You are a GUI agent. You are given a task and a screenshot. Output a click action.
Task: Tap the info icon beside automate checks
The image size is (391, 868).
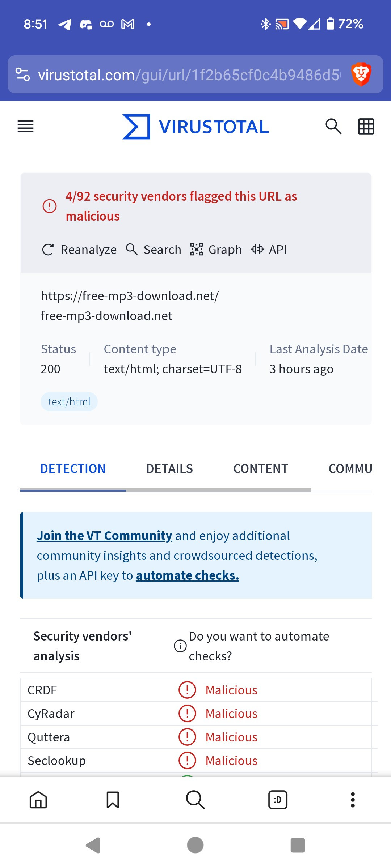tap(180, 646)
